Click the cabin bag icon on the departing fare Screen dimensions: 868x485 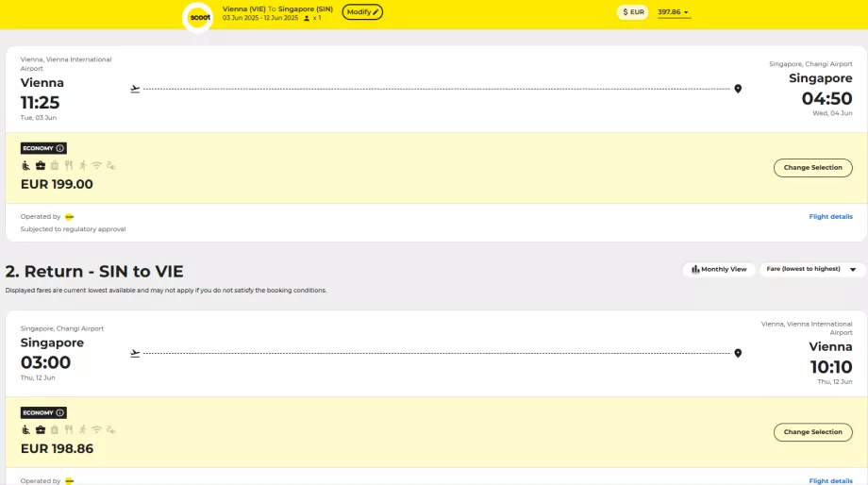[x=40, y=166]
